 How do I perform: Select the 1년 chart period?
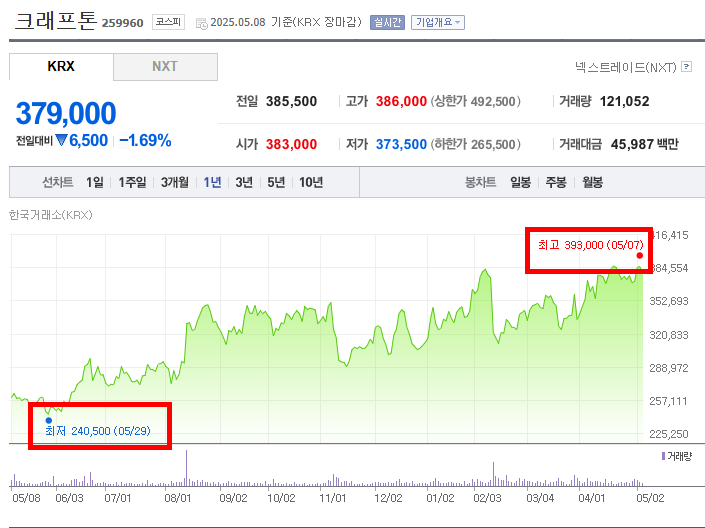pyautogui.click(x=212, y=182)
